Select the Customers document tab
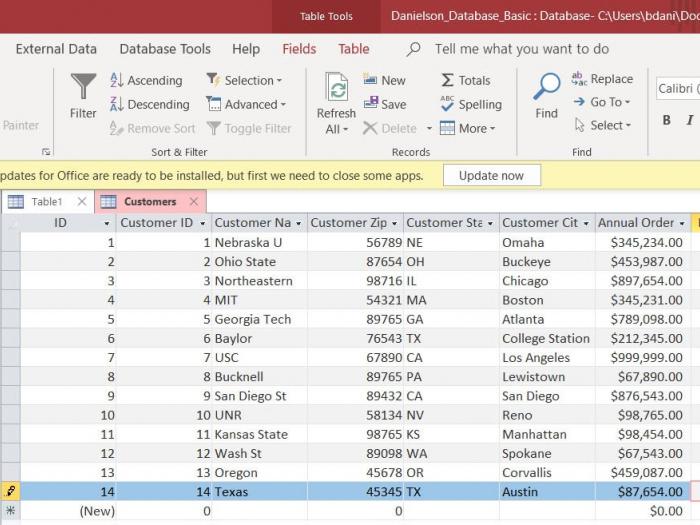700x525 pixels. [150, 202]
